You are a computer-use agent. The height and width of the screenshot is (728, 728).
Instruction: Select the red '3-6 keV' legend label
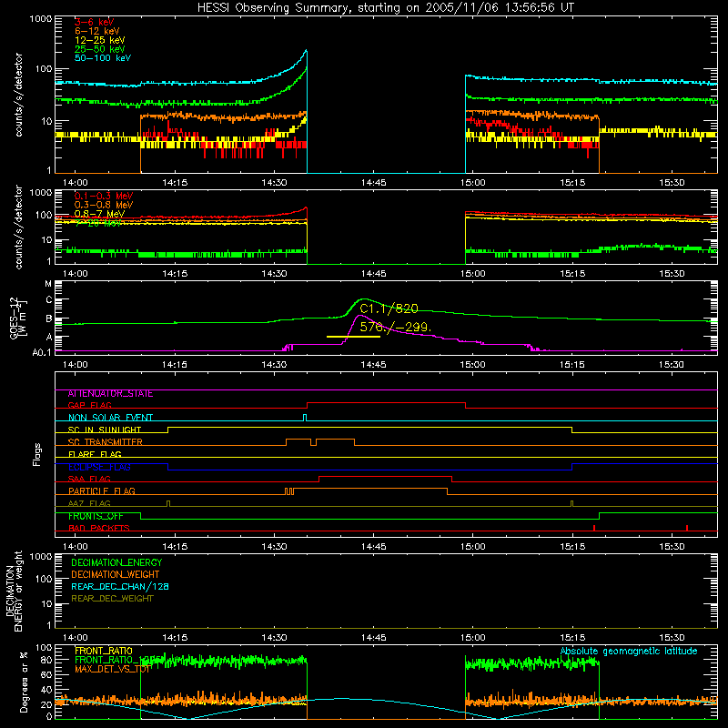94,22
